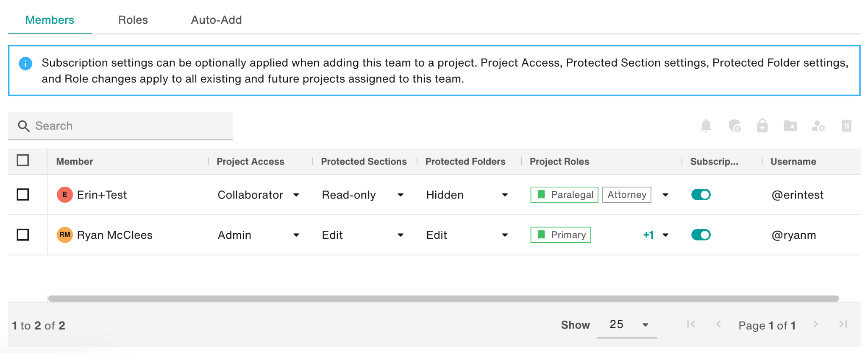Click into the Search input field
The width and height of the screenshot is (868, 353).
(x=120, y=126)
